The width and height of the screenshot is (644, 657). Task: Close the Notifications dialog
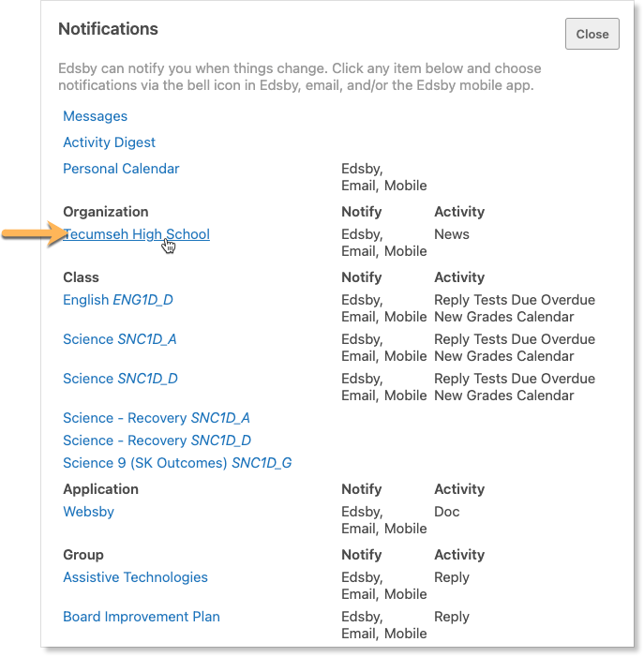592,34
